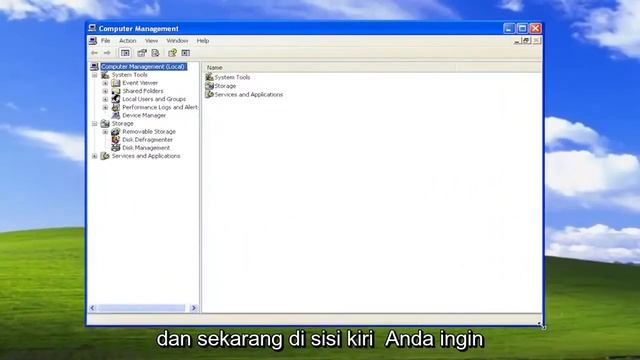Click the tree pane scrollbar right arrow

click(x=194, y=308)
